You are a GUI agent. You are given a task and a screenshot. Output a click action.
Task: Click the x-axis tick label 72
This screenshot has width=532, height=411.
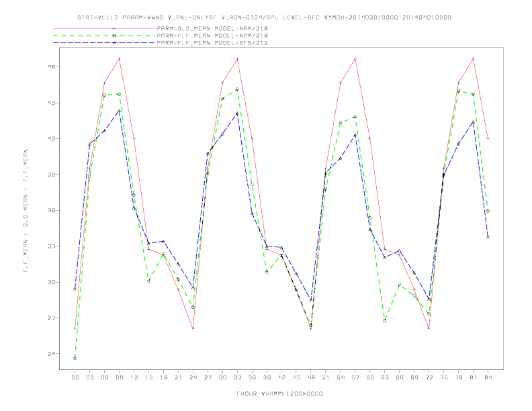coord(429,377)
